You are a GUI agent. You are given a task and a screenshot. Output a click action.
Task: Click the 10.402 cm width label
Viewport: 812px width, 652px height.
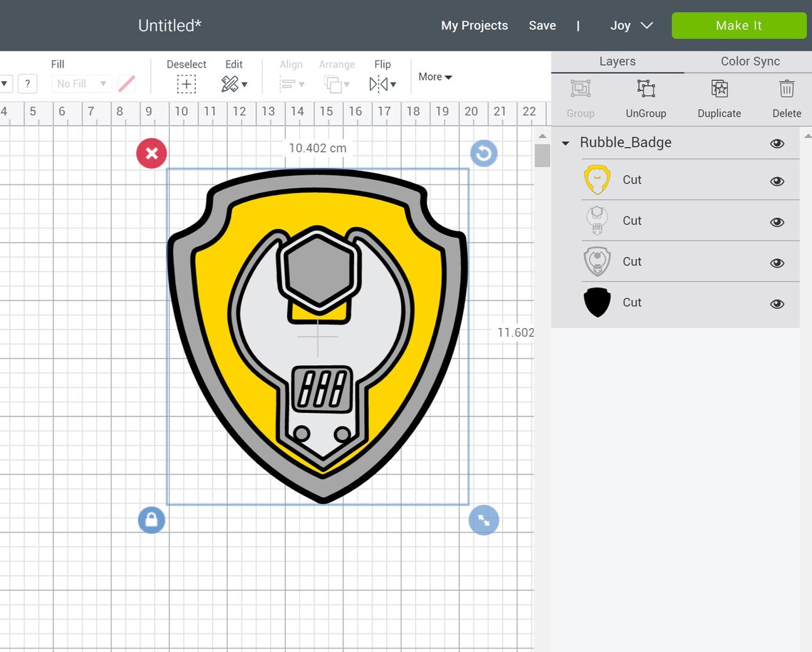click(x=318, y=148)
